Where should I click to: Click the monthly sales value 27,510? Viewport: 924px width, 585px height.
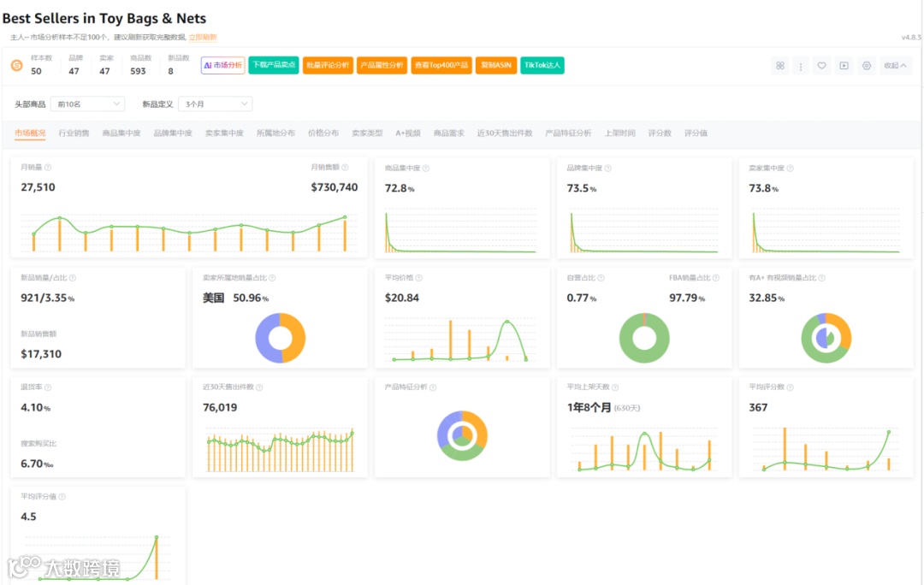tap(38, 187)
